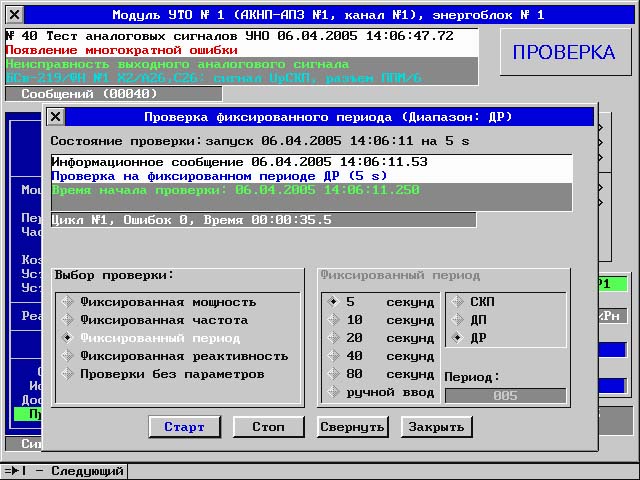Select the СКП range
This screenshot has width=640, height=480.
[457, 302]
